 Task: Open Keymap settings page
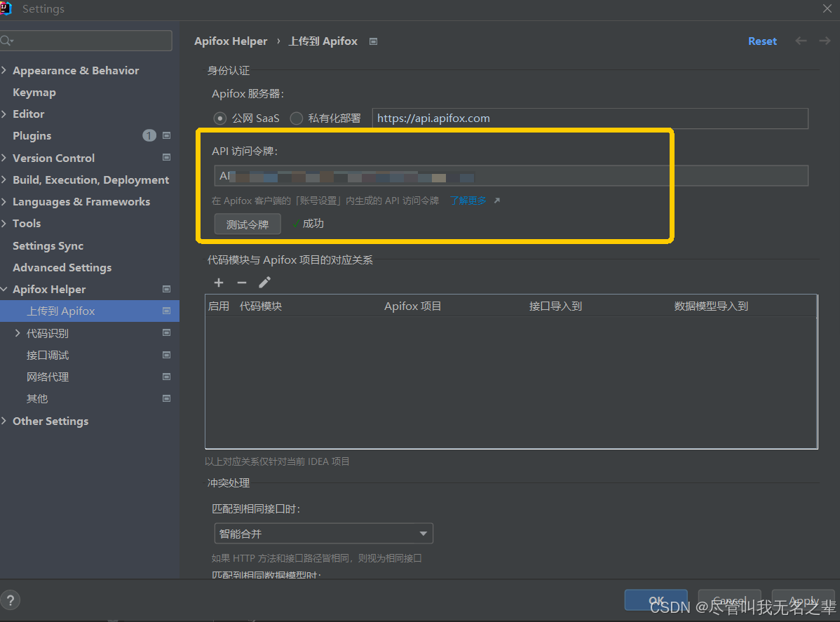pos(34,92)
